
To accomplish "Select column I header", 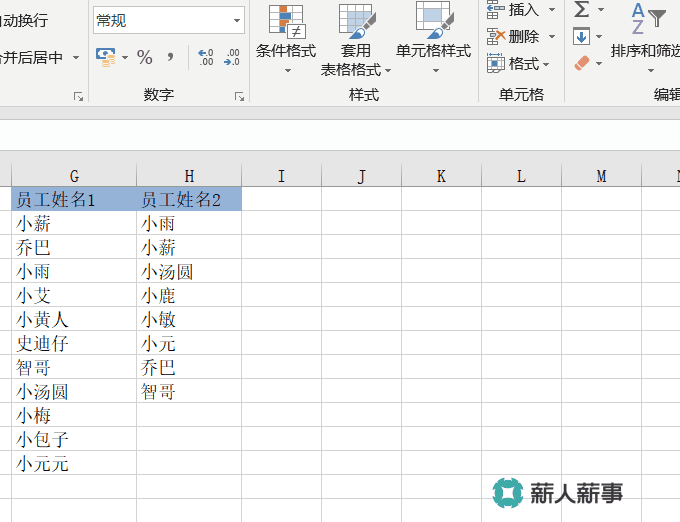I will [x=281, y=176].
